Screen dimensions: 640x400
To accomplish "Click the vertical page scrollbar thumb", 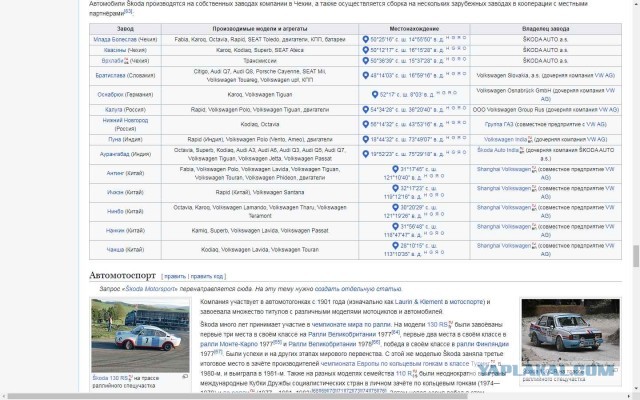I will [x=636, y=256].
